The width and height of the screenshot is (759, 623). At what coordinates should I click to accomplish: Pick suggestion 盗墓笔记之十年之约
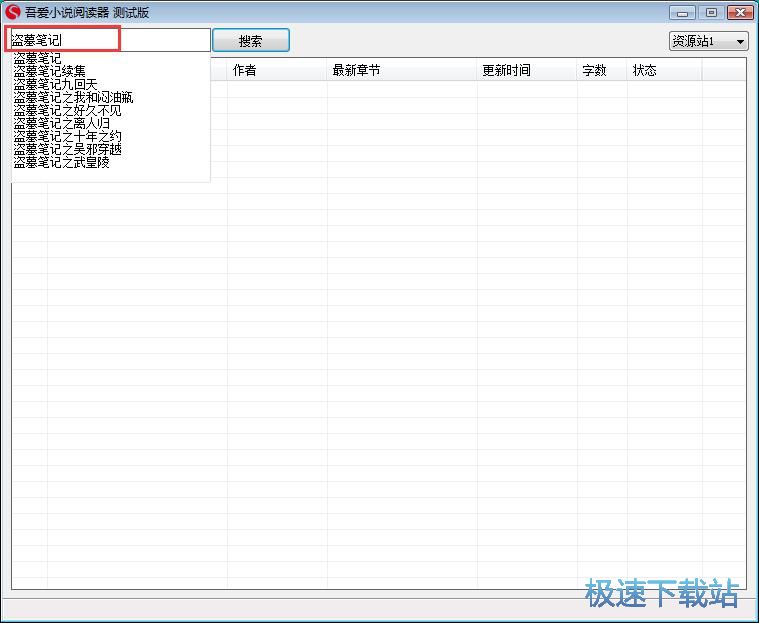[x=67, y=137]
